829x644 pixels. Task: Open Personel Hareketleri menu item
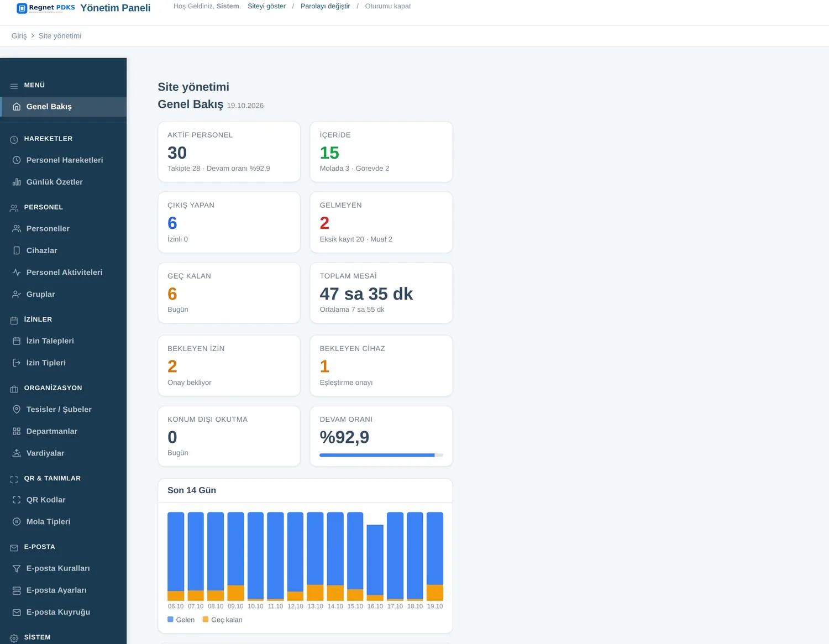coord(64,160)
